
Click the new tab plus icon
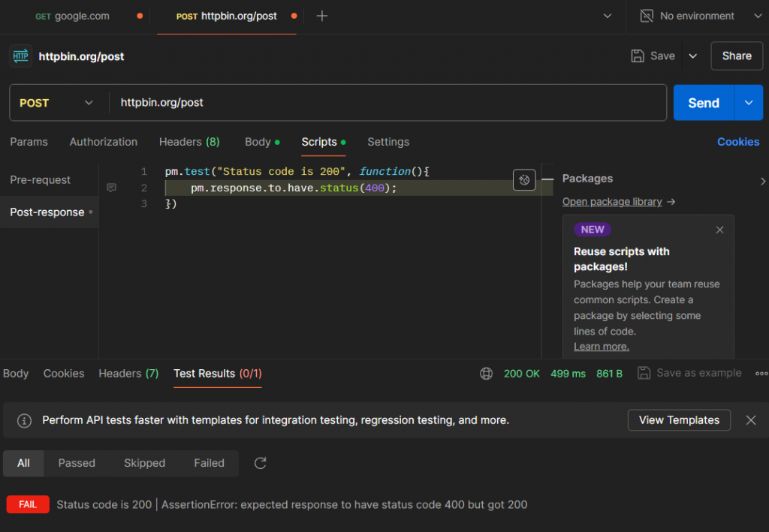coord(322,16)
